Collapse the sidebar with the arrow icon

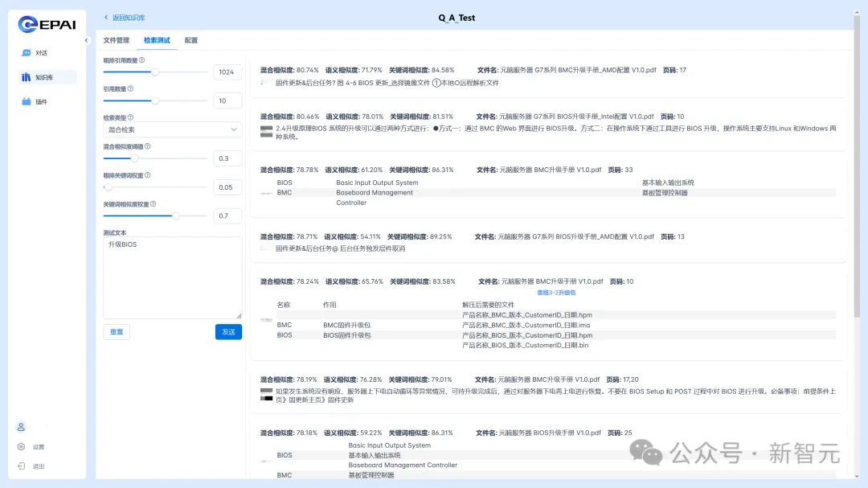pyautogui.click(x=87, y=40)
